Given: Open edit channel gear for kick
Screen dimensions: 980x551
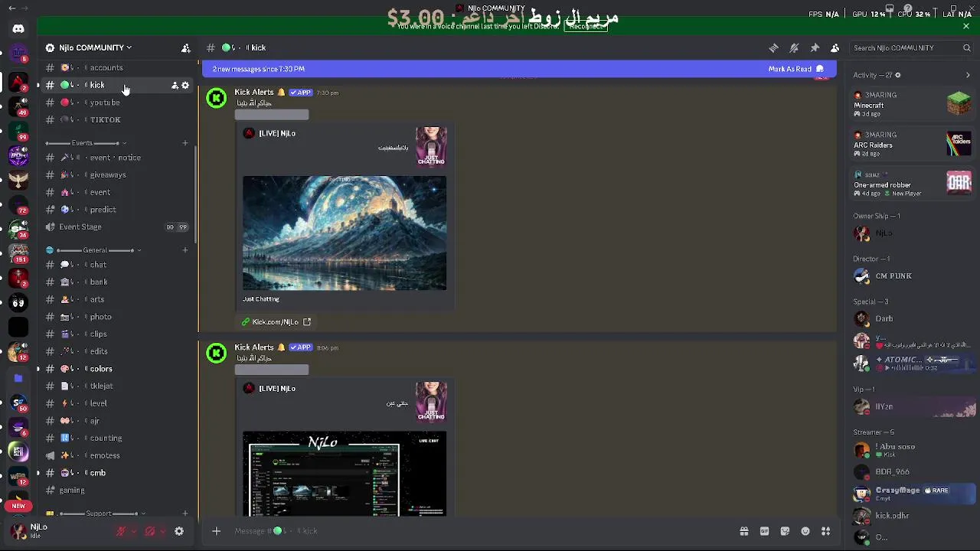Looking at the screenshot, I should (185, 86).
